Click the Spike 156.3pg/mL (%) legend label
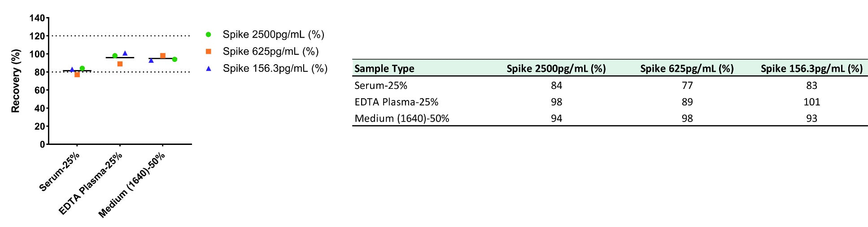Screen dimensions: 868x227 pos(275,68)
